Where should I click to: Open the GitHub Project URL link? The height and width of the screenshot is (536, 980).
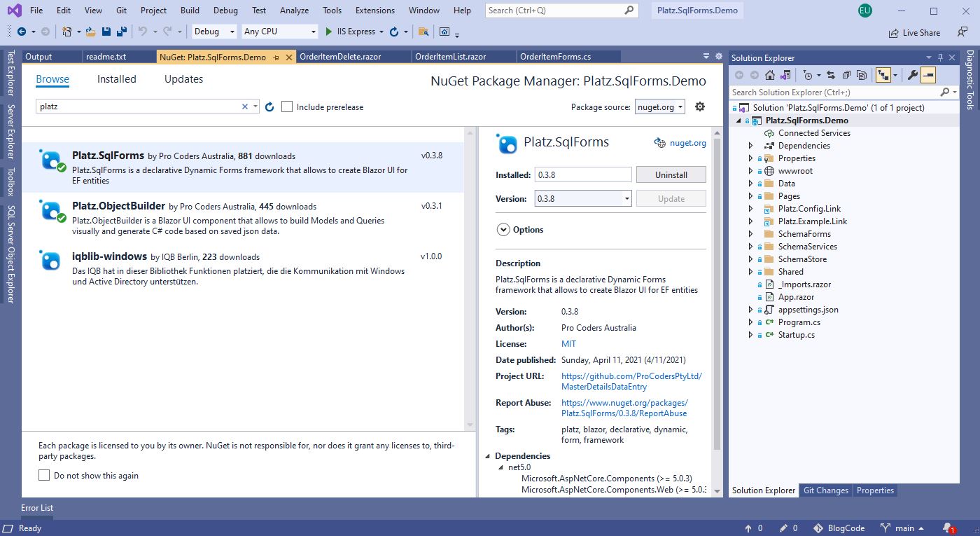click(x=631, y=381)
